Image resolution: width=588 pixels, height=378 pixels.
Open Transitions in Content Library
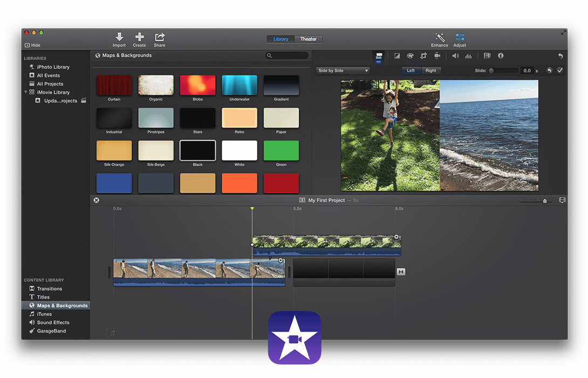coord(49,289)
